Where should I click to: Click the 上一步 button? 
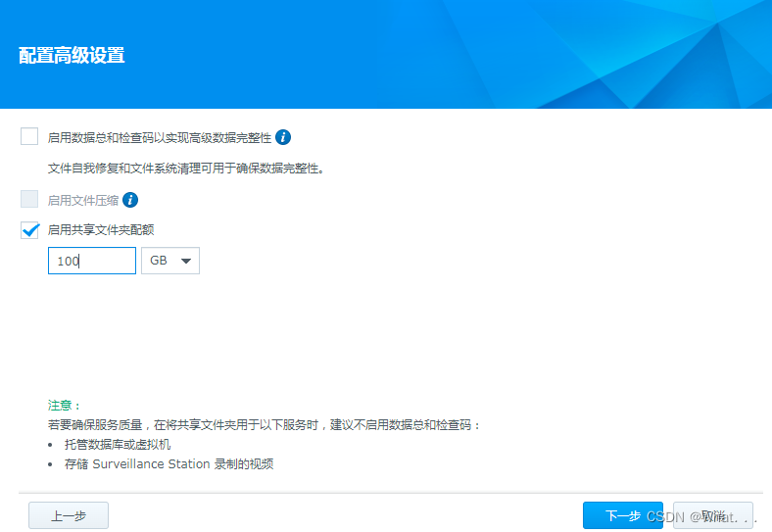[69, 515]
